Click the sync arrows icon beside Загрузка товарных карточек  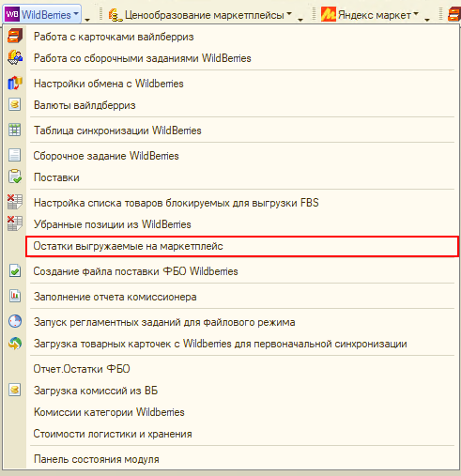click(15, 344)
